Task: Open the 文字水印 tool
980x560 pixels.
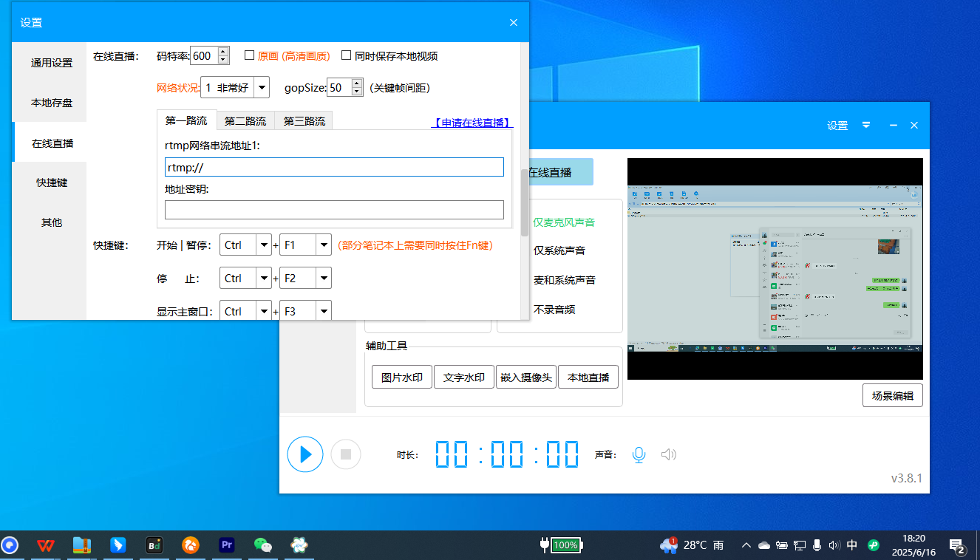Action: tap(464, 377)
